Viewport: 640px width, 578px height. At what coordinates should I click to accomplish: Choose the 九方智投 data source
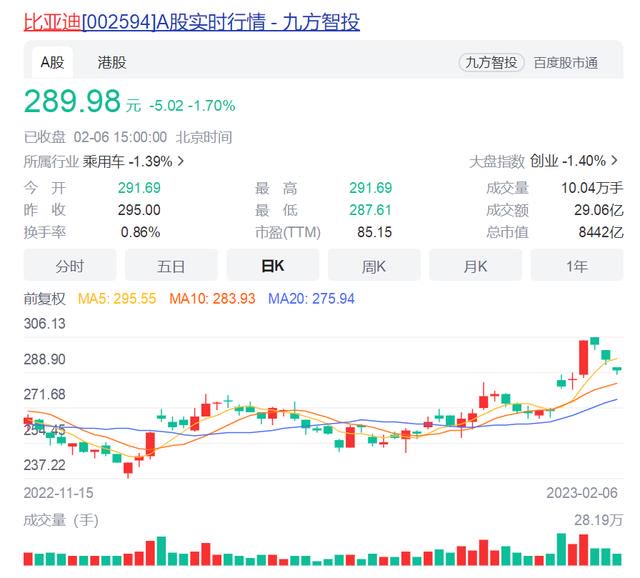pyautogui.click(x=491, y=63)
